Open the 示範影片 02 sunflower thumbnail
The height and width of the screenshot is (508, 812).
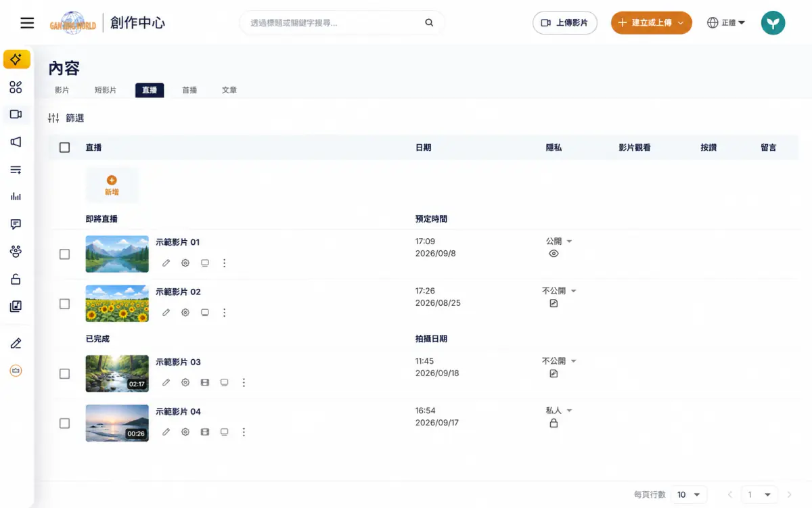pos(117,304)
